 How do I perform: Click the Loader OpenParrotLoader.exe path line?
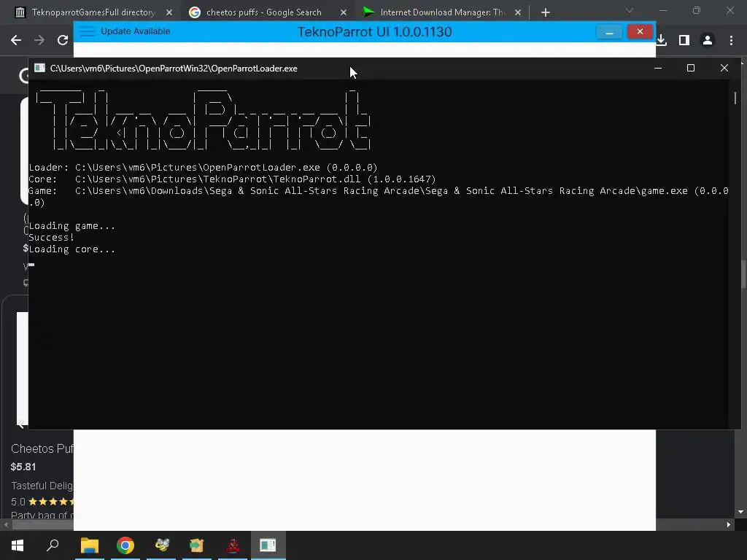203,167
